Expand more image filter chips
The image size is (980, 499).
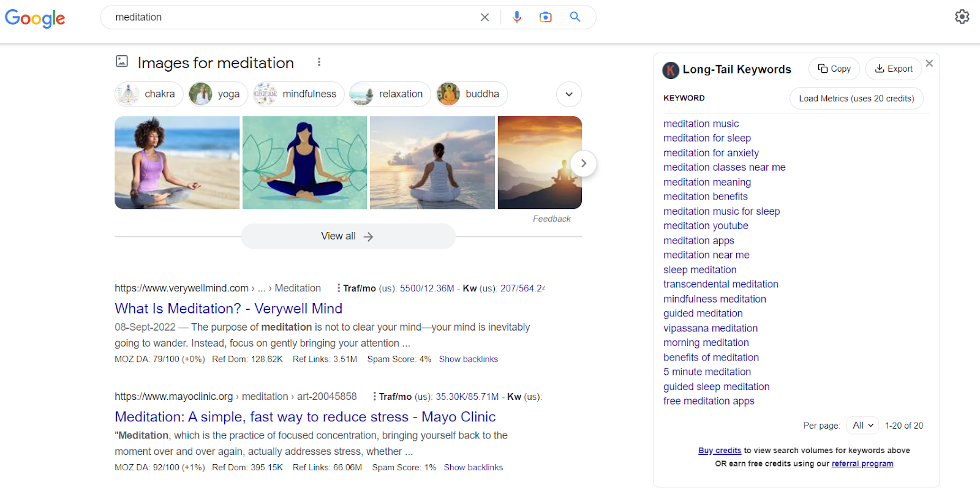pyautogui.click(x=568, y=94)
